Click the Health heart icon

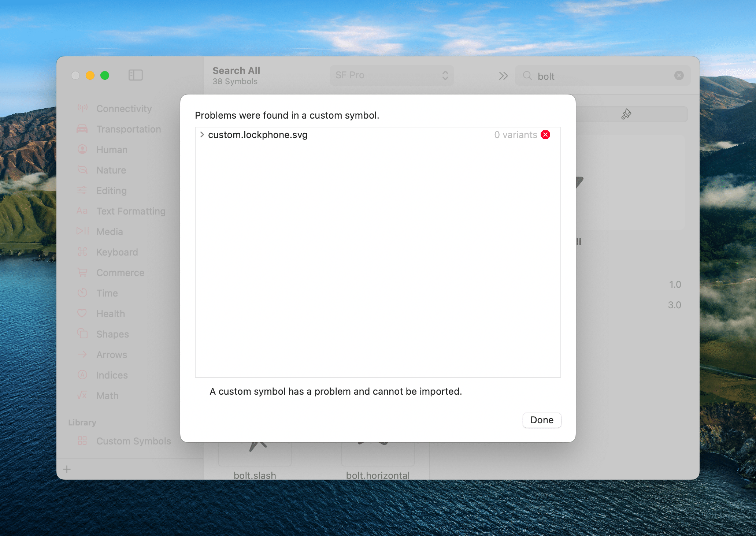82,313
